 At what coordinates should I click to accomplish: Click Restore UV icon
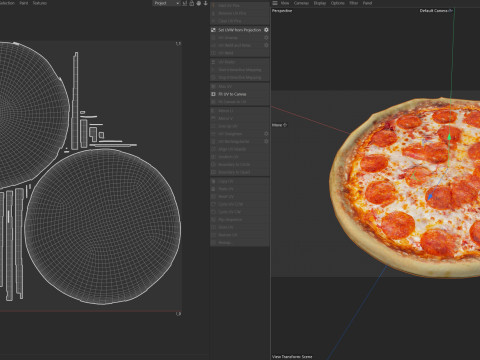[x=213, y=235]
